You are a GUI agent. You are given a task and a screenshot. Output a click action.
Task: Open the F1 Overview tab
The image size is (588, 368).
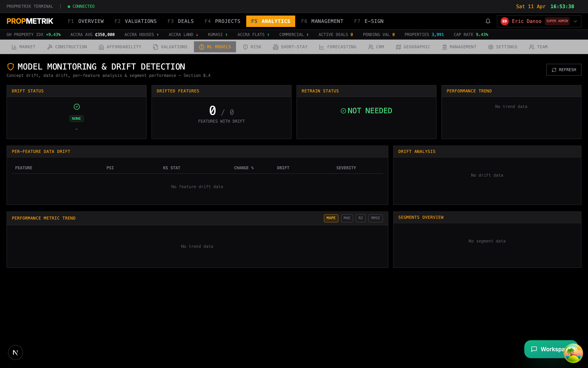86,21
